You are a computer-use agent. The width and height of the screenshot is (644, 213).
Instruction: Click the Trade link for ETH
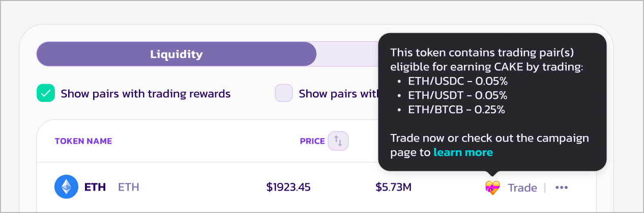[522, 188]
